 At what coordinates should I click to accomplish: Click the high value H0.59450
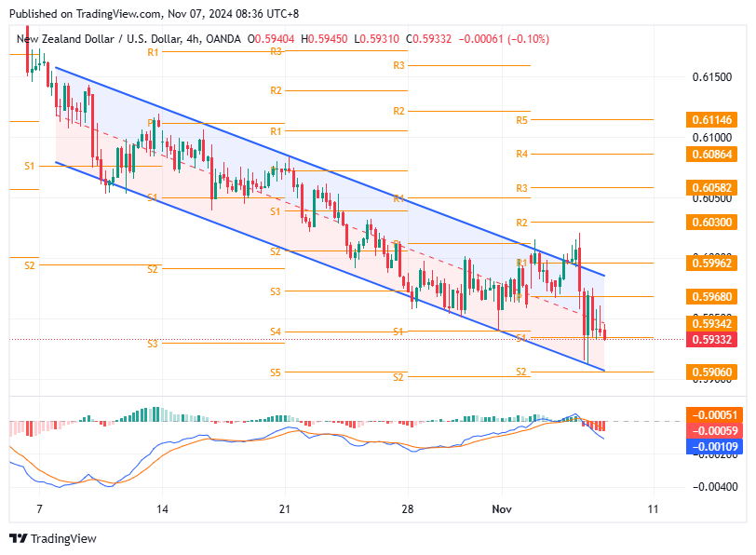[324, 39]
